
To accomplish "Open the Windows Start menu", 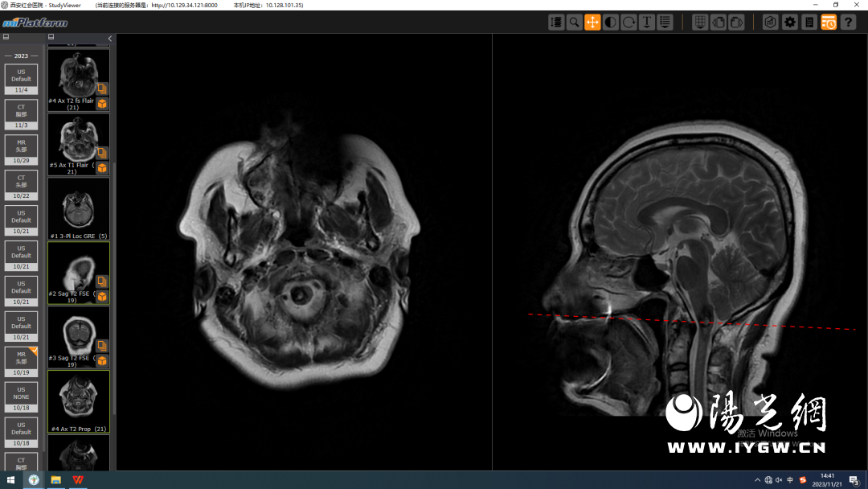I will tap(10, 480).
